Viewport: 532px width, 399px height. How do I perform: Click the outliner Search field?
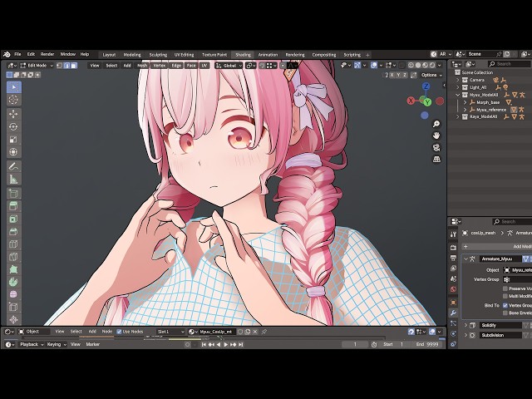[510, 64]
